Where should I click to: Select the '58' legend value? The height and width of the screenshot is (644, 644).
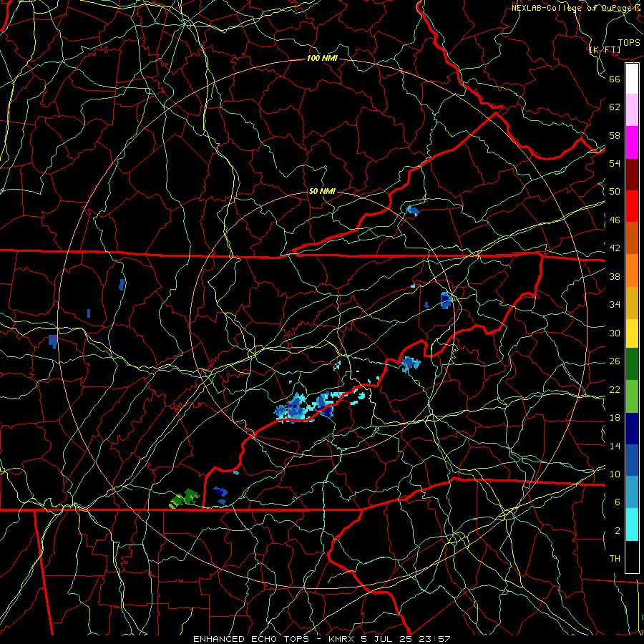click(x=615, y=135)
